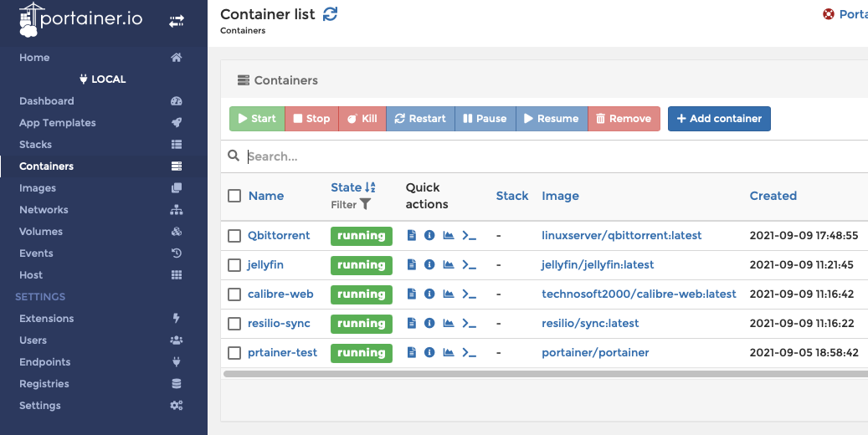
Task: Open logs icon for prtainer-test container
Action: click(411, 352)
